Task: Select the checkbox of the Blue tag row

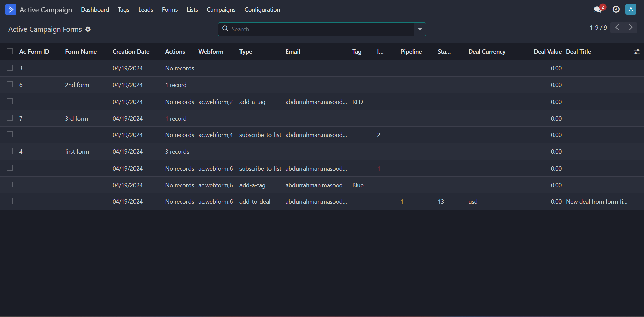Action: pyautogui.click(x=10, y=185)
